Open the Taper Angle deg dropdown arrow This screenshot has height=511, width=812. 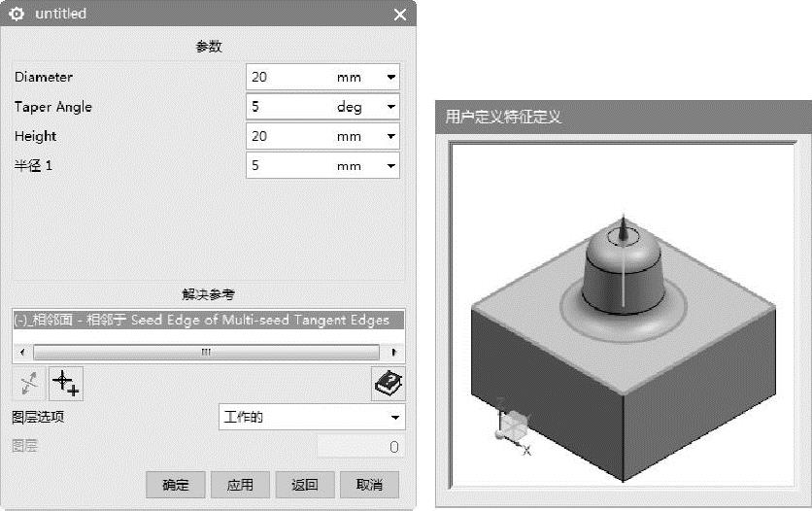(x=391, y=107)
